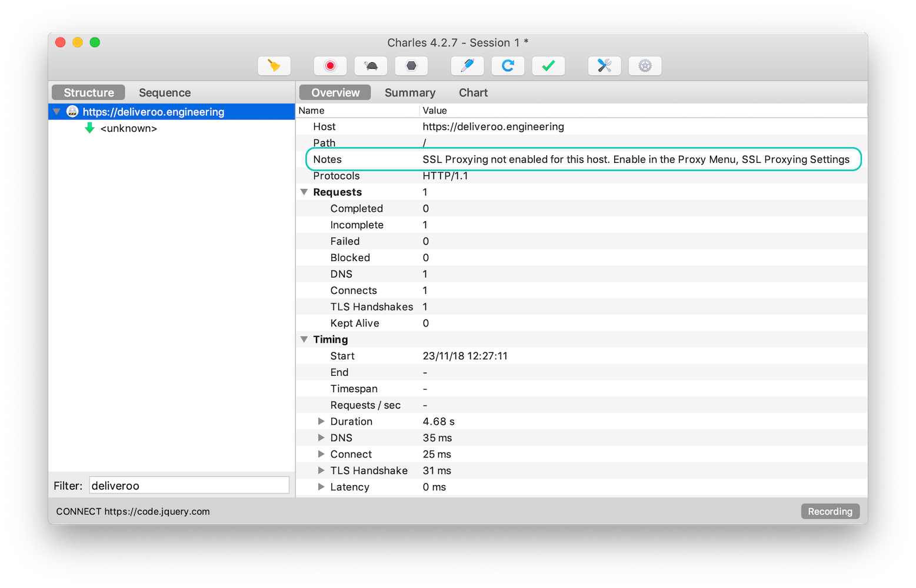Select the https://deliveroo.engineering host row
Screen dimensions: 916x588
(171, 112)
